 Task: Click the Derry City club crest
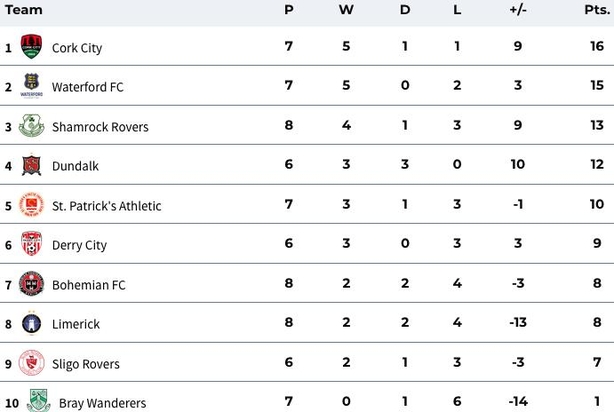click(x=31, y=243)
